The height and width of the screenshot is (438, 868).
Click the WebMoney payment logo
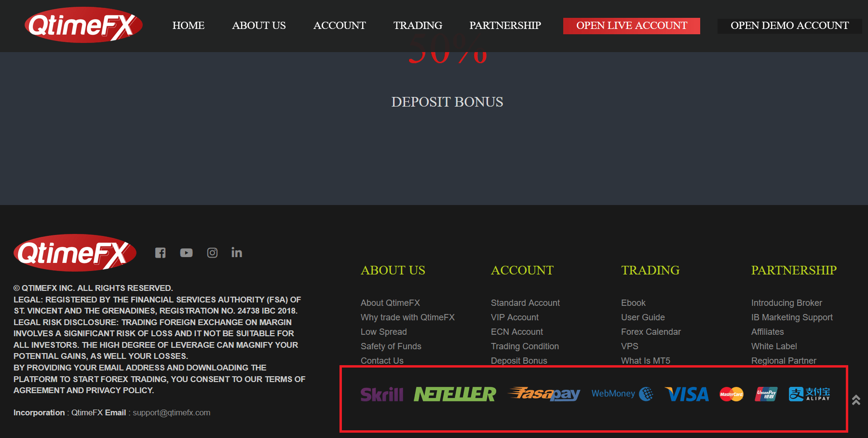point(622,394)
